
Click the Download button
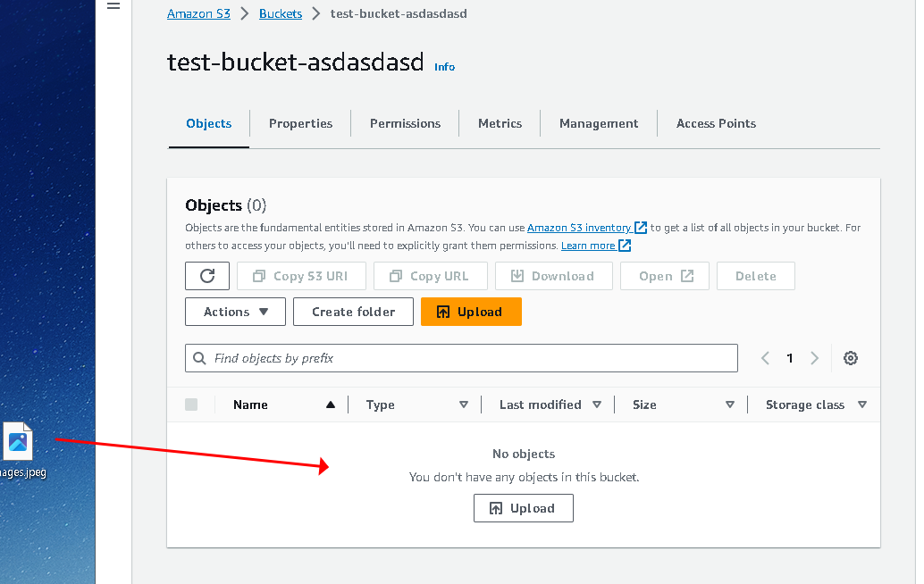click(x=554, y=276)
